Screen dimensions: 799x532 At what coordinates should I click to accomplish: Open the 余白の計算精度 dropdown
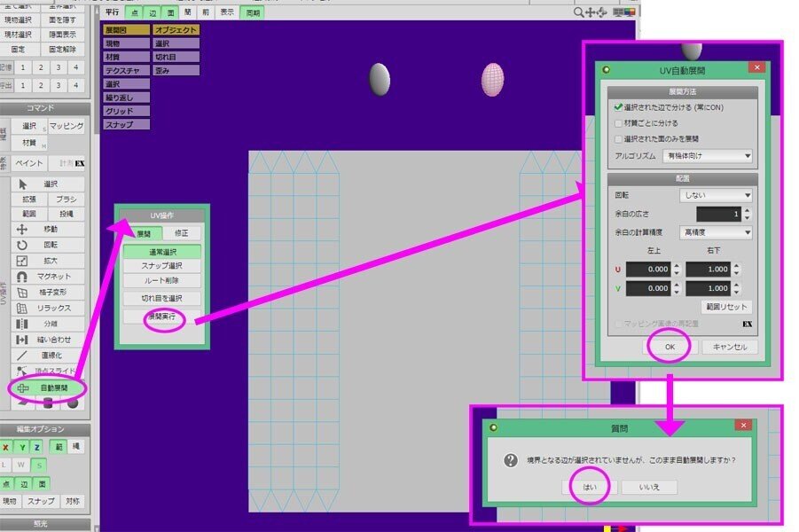click(716, 232)
